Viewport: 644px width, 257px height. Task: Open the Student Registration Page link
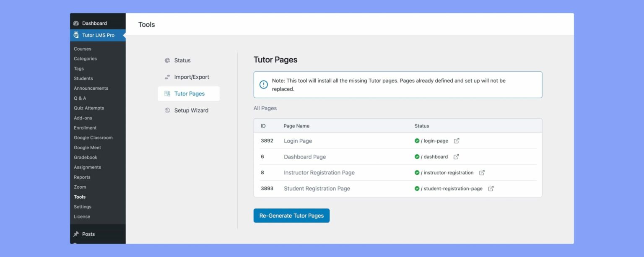pos(317,188)
